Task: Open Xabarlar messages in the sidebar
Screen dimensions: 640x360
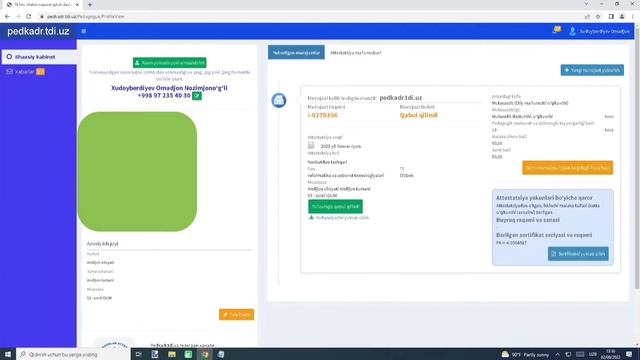Action: (x=24, y=71)
